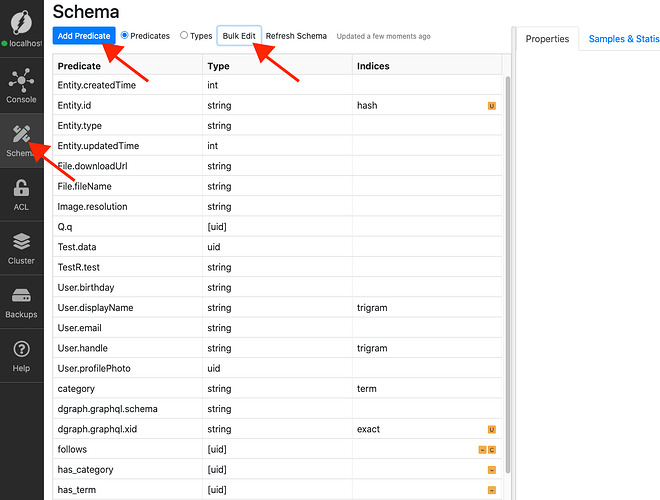This screenshot has height=500, width=660.
Task: Open the Backups section in sidebar
Action: [21, 302]
